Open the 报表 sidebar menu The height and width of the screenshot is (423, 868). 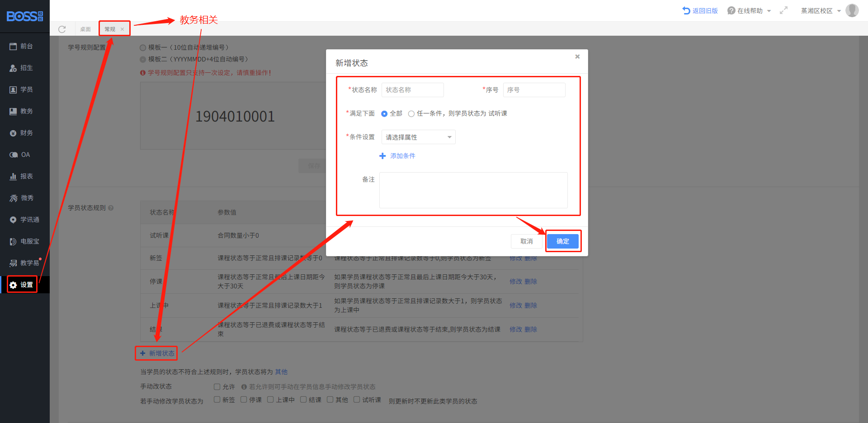21,176
